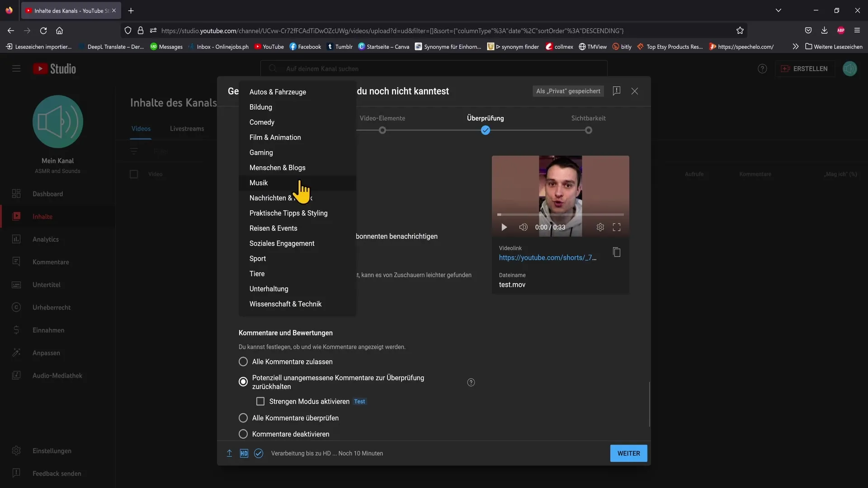Click the copy Videolink icon button

point(617,253)
